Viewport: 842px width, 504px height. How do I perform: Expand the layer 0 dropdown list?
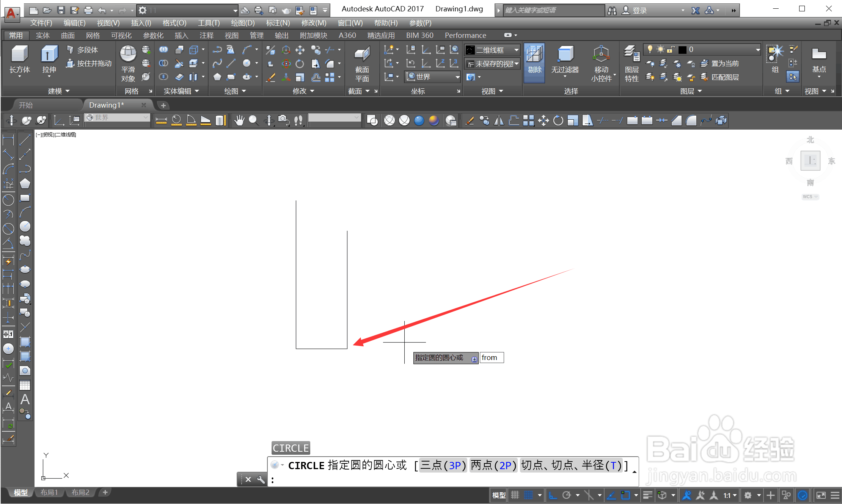757,50
